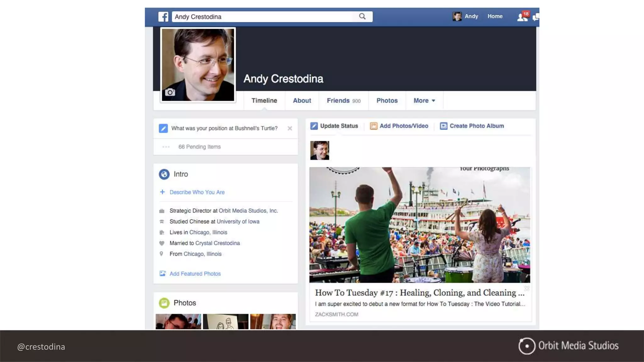Open the Friends 900 tab
Viewport: 644px width, 362px height.
coord(343,101)
